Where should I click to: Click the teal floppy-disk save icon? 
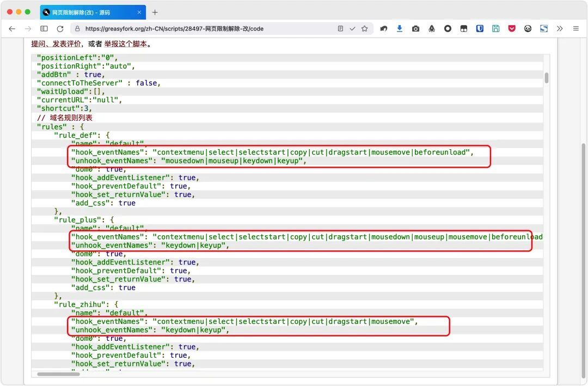click(496, 28)
